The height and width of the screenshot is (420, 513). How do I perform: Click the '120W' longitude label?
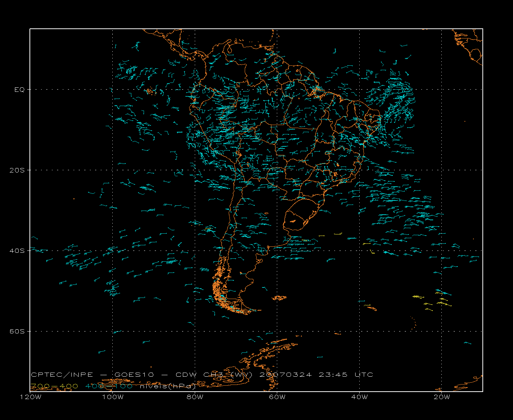(x=31, y=397)
